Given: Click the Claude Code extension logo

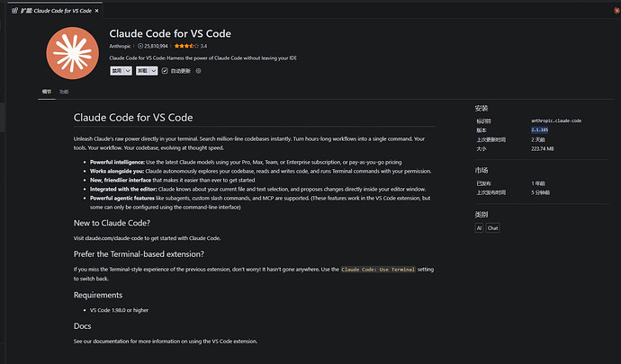Looking at the screenshot, I should (x=73, y=53).
